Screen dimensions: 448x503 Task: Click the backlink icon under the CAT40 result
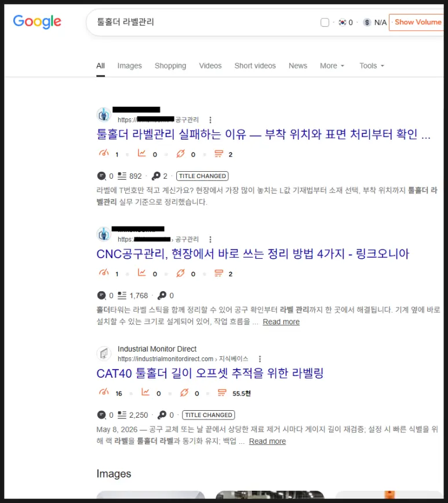(x=184, y=393)
